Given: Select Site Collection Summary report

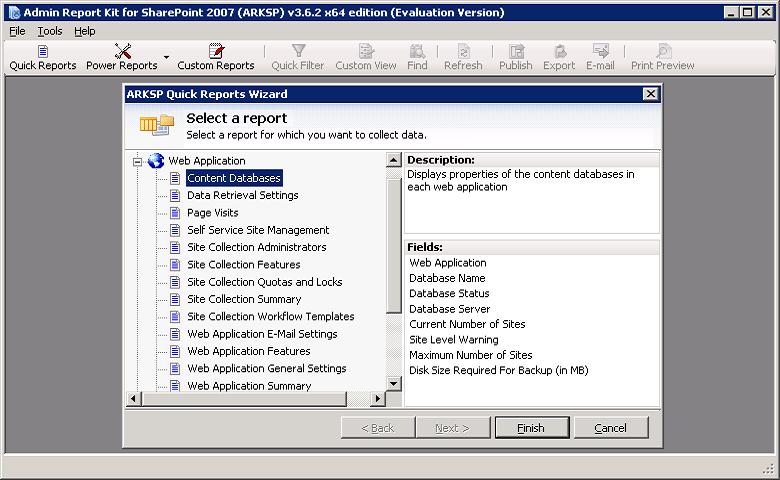Looking at the screenshot, I should coord(244,299).
